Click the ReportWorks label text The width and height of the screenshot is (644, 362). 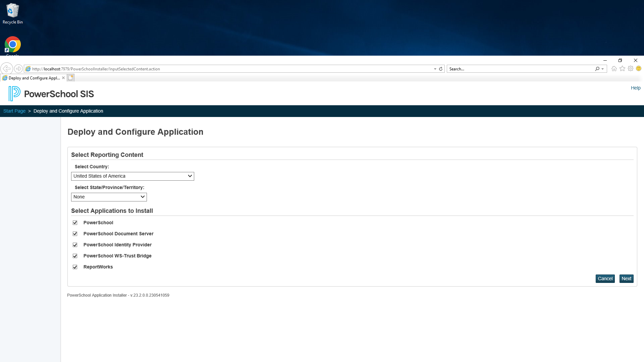98,267
